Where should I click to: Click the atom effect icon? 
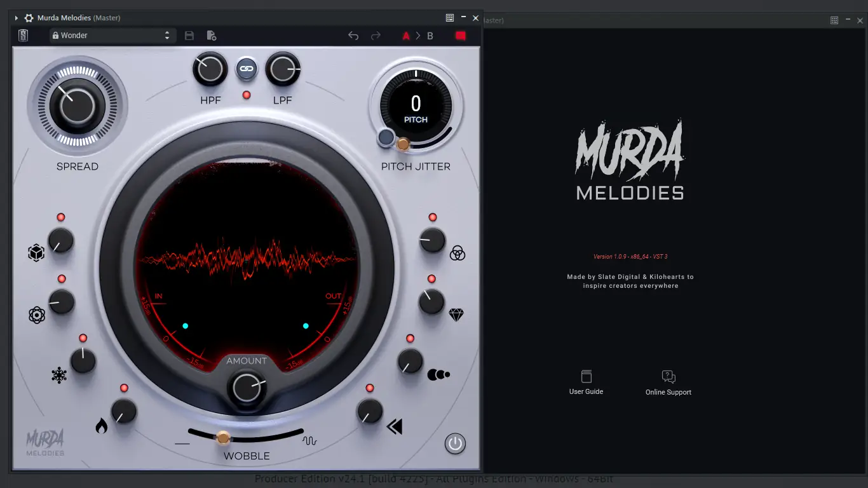coord(37,315)
